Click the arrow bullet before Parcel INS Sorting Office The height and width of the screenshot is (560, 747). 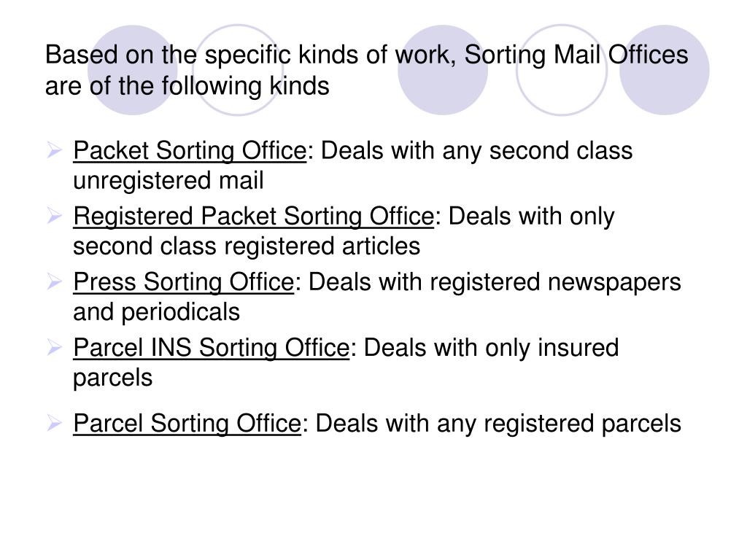pos(54,348)
